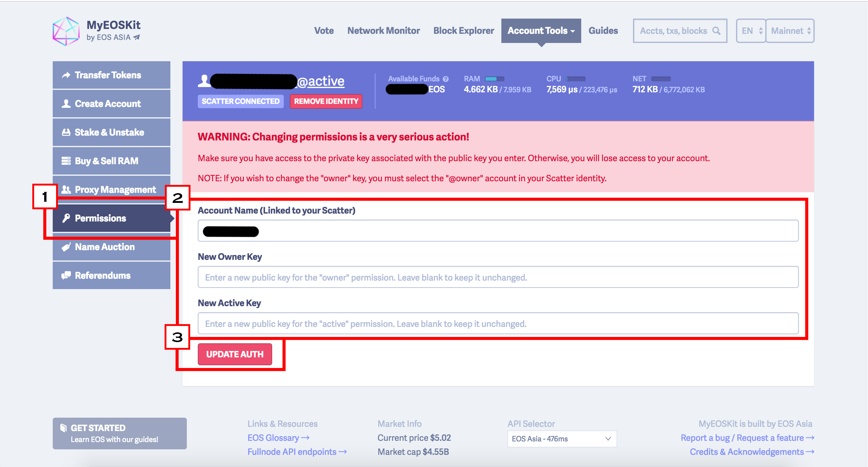The image size is (868, 467).
Task: Select Proxy Management in the sidebar
Action: click(x=112, y=189)
